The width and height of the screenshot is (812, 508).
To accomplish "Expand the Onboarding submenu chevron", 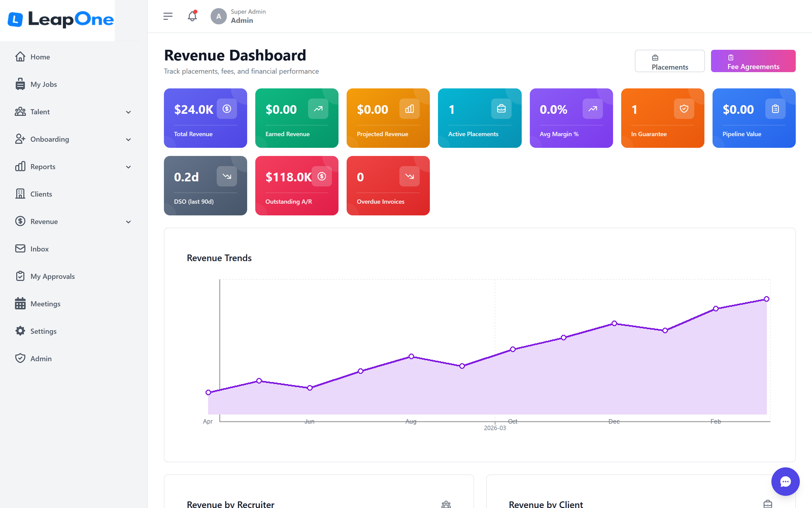I will coord(128,140).
